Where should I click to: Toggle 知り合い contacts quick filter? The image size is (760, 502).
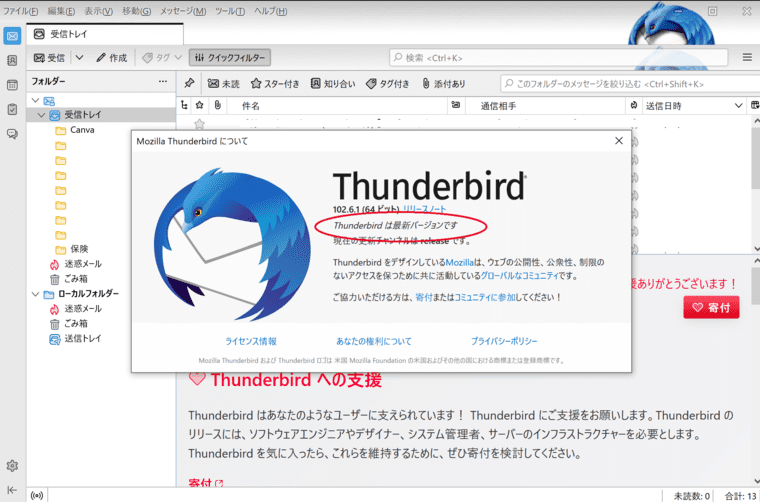(x=332, y=84)
